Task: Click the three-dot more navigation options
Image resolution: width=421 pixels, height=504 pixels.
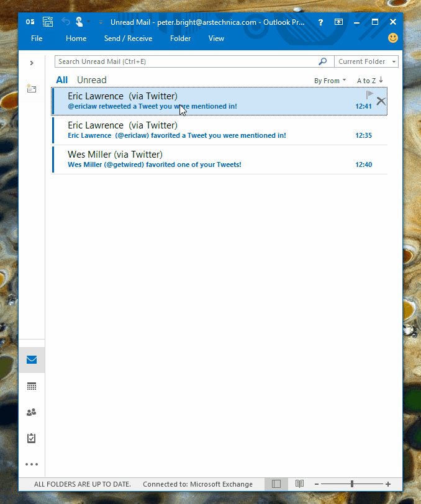Action: pyautogui.click(x=32, y=464)
